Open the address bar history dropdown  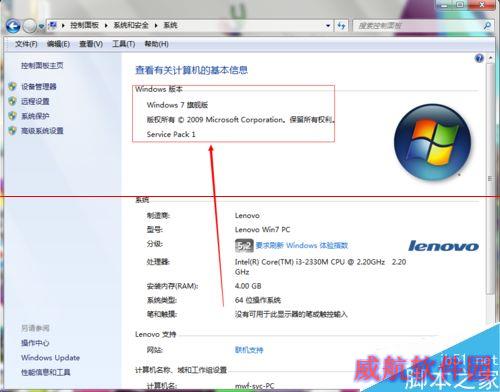pos(328,26)
